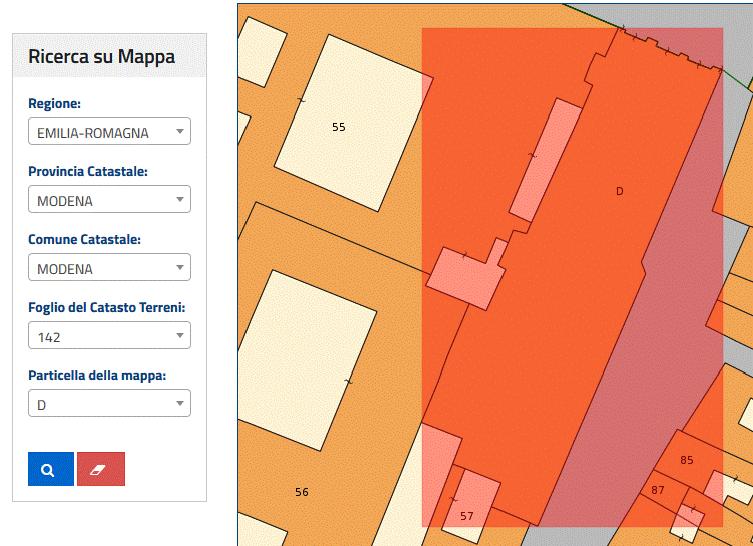Click the red eraser clear button
Viewport: 753px width, 546px height.
click(101, 469)
